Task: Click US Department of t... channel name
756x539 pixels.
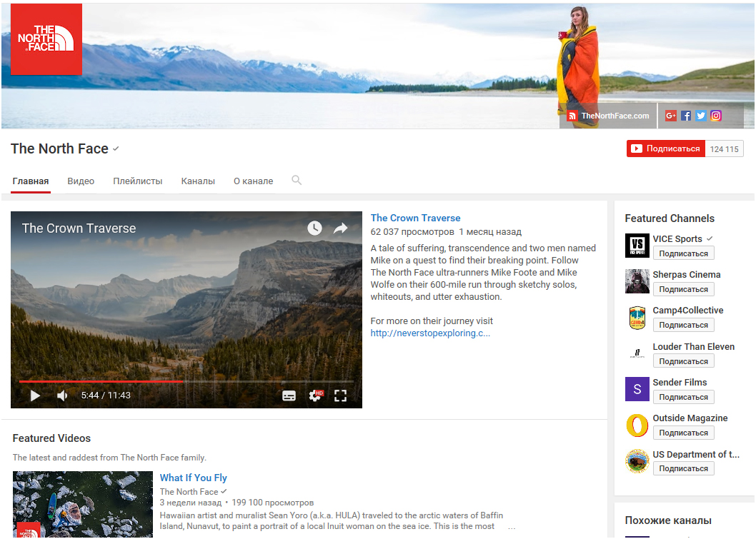Action: 696,454
